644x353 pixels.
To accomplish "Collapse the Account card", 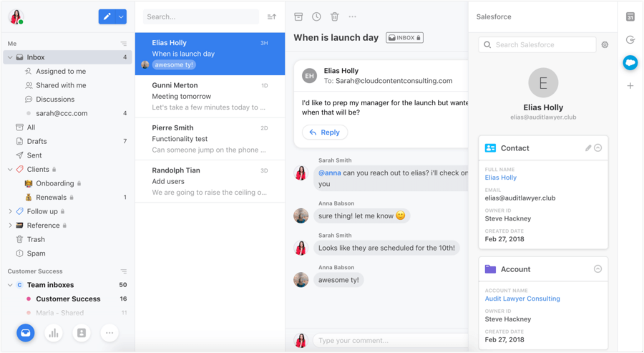I will [598, 269].
